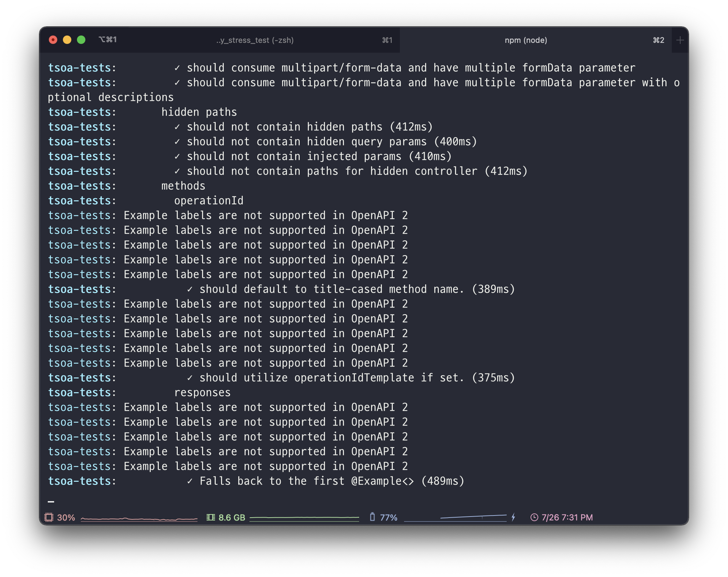Image resolution: width=728 pixels, height=577 pixels.
Task: Click the memory RAM icon in status bar
Action: 211,517
